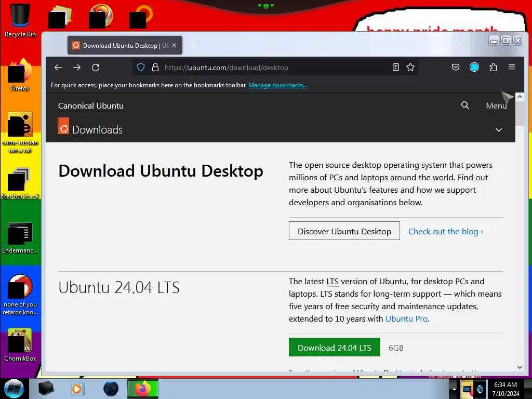
Task: Select the Recycle Bin desktop icon
Action: (20, 21)
